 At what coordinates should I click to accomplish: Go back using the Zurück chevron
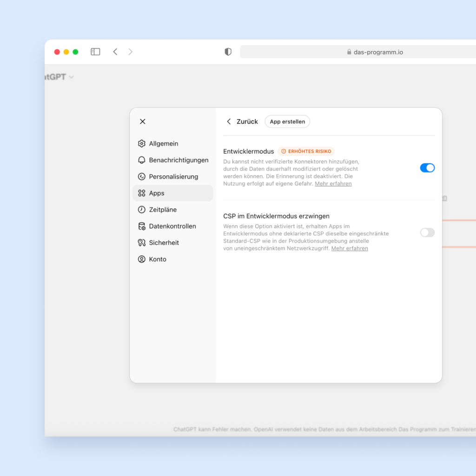coord(229,122)
